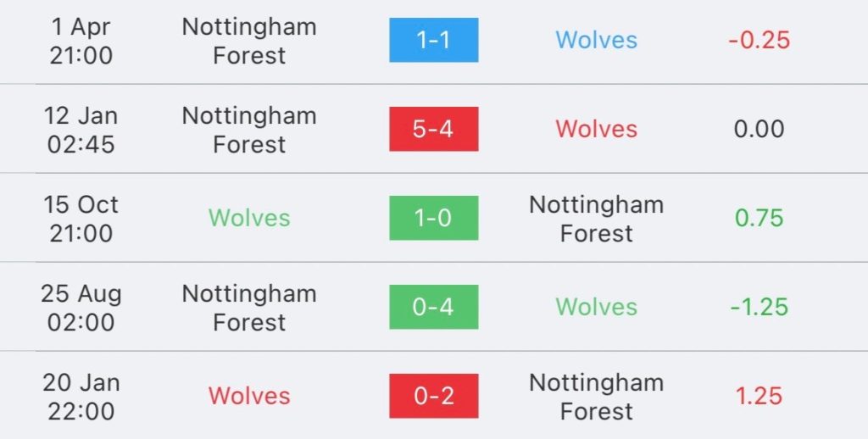The image size is (868, 439).
Task: Select Nottingham Forest in 1 Apr match
Action: [x=249, y=41]
